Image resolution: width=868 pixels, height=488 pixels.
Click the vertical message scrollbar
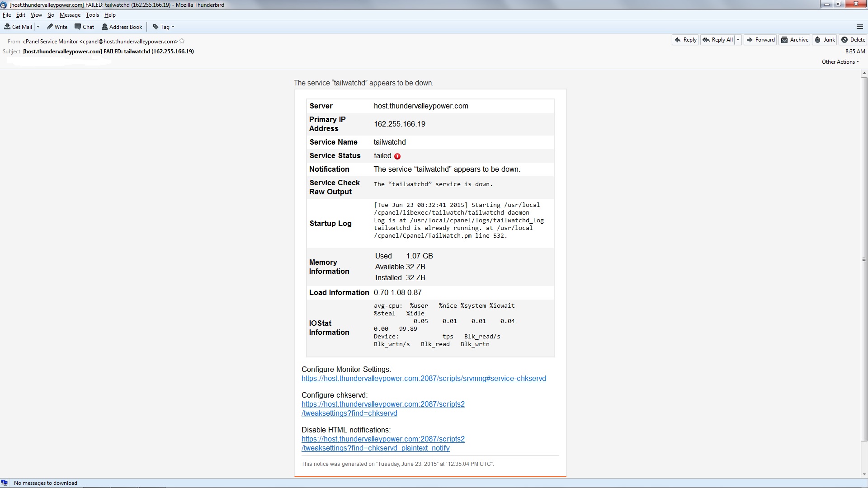tap(864, 259)
